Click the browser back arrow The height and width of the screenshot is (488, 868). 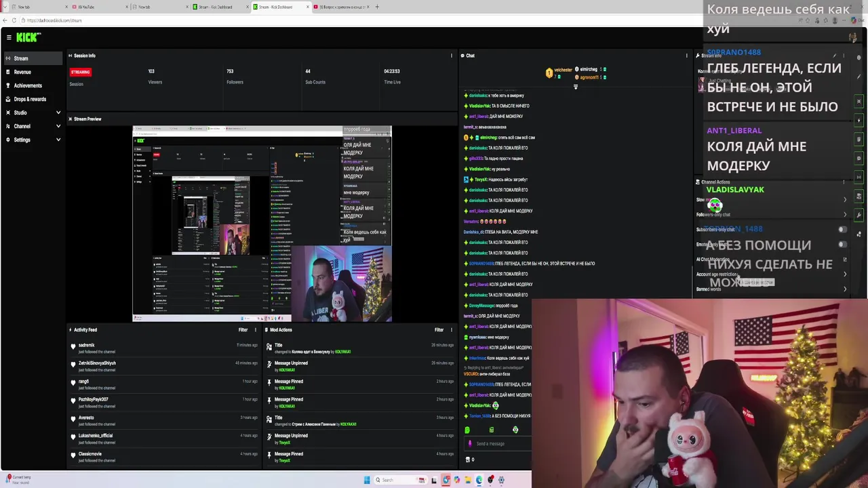[x=5, y=20]
